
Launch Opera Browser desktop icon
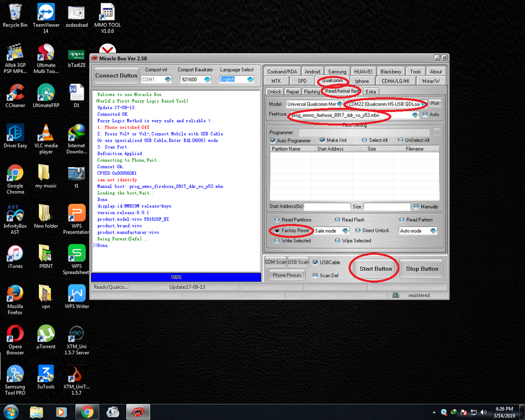(x=15, y=340)
